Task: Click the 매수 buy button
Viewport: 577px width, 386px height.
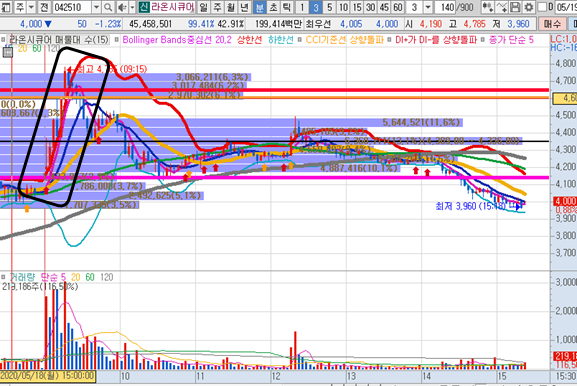Action: point(552,24)
